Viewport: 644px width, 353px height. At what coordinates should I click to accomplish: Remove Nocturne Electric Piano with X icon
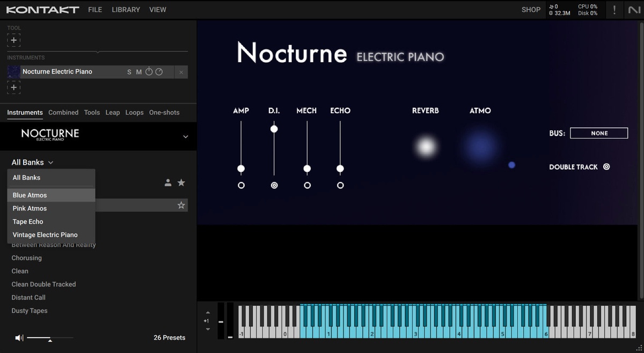(181, 72)
